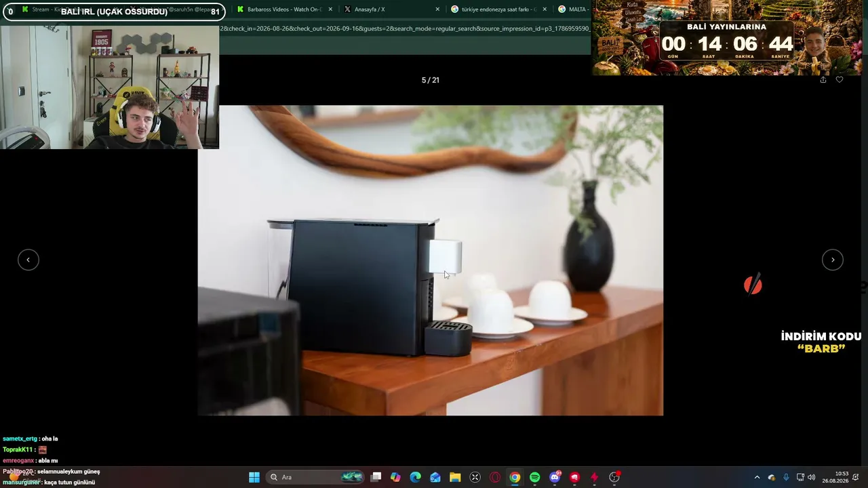Open the notification center bell
This screenshot has width=868, height=488.
tap(856, 477)
